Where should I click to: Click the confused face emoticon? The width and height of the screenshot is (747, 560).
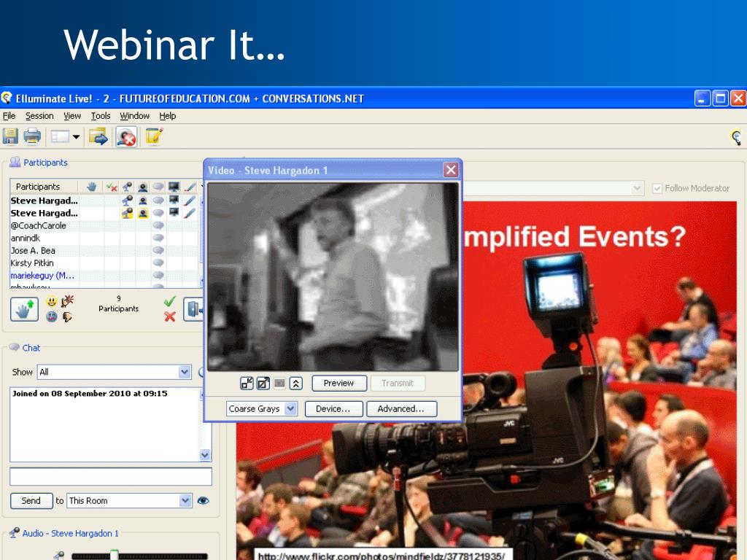pyautogui.click(x=52, y=316)
